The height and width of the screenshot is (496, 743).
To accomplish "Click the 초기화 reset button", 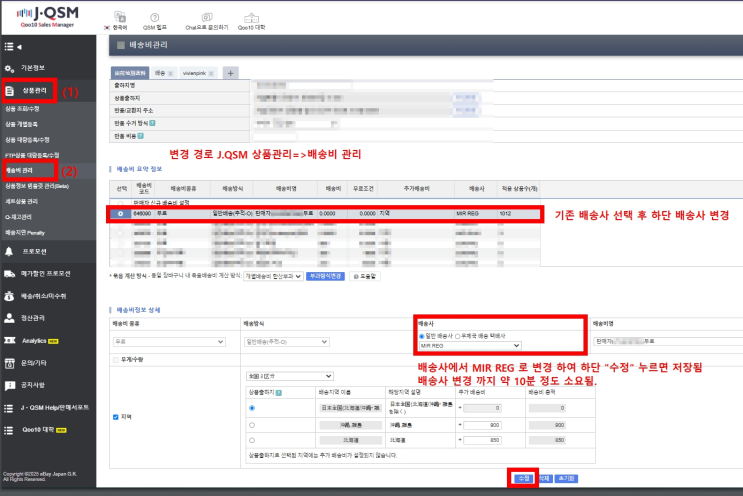I will (566, 478).
